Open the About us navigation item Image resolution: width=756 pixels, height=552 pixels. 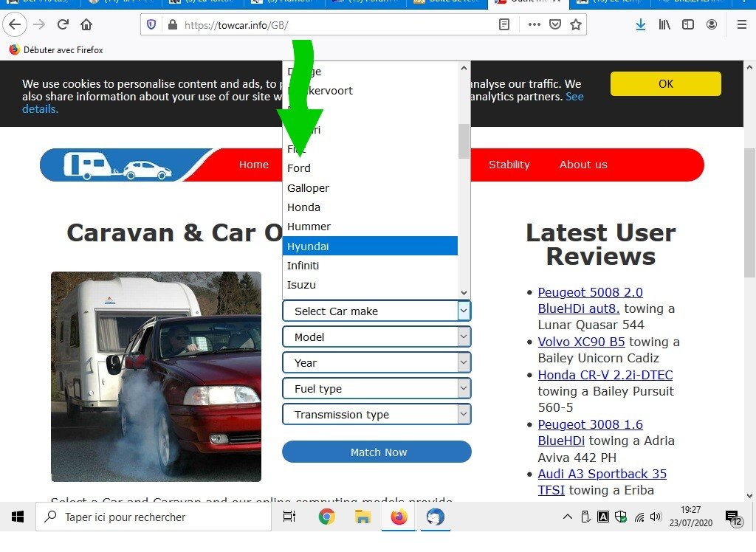(x=583, y=165)
